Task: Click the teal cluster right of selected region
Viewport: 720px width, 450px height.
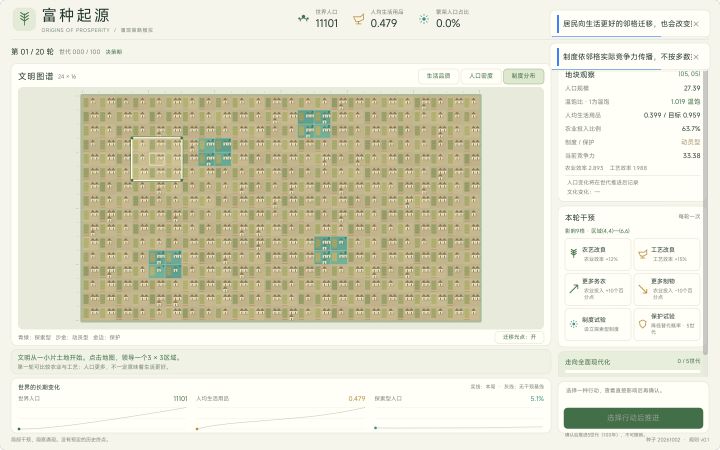Action: (215, 152)
